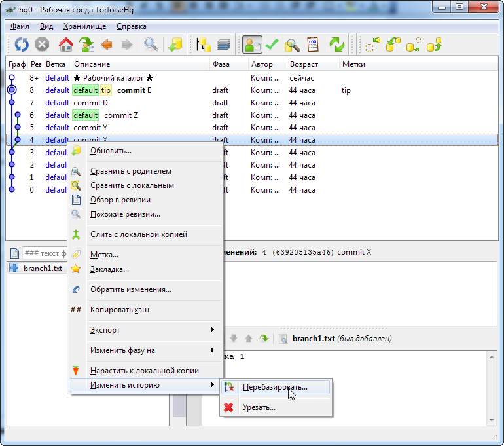
Task: Choose Слить с локальной копией
Action: (145, 234)
